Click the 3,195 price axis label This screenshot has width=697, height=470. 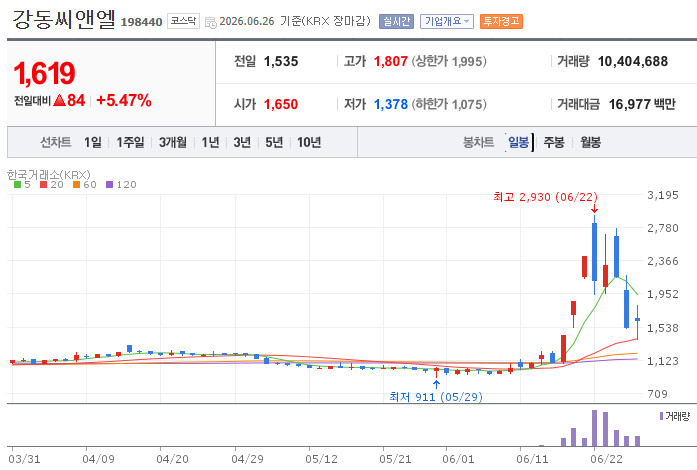pyautogui.click(x=663, y=195)
